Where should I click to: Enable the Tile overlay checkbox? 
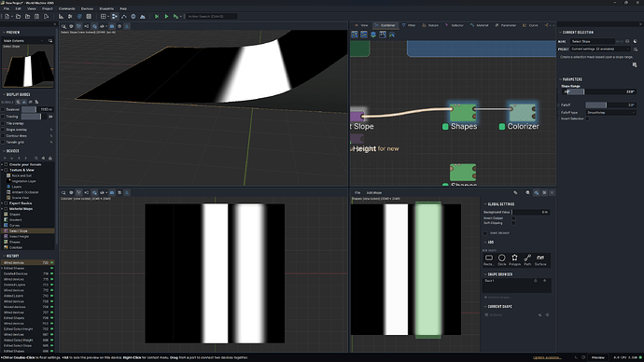point(3,123)
